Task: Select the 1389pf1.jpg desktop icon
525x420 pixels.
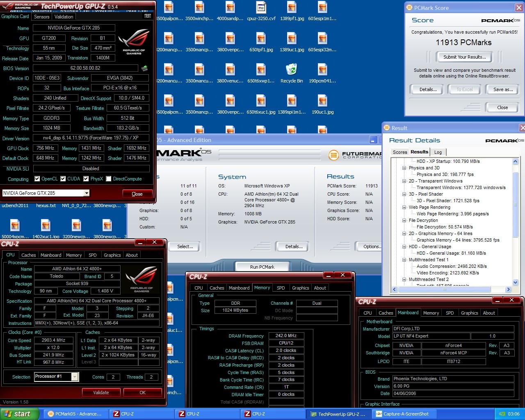Action: (x=292, y=11)
